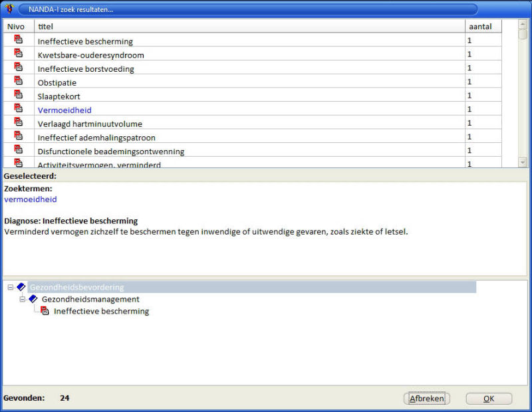532x412 pixels.
Task: Click the icon beside Vermoeidheid row
Action: click(19, 109)
